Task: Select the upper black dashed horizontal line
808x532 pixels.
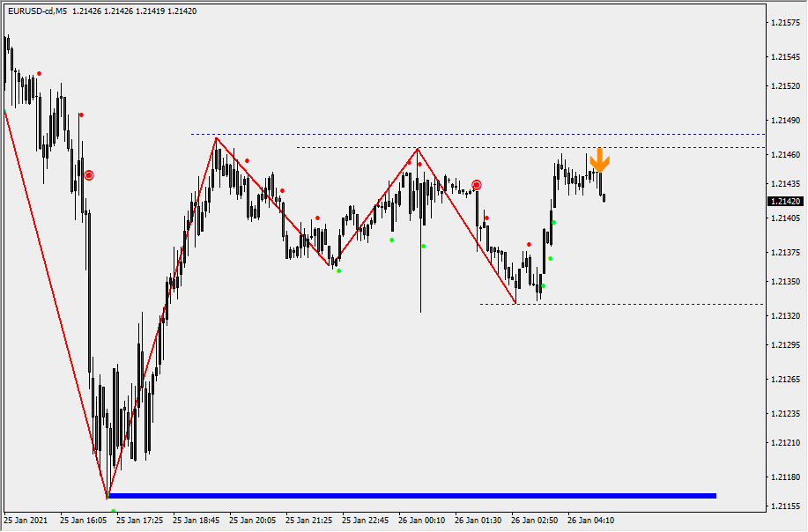Action: (x=529, y=147)
